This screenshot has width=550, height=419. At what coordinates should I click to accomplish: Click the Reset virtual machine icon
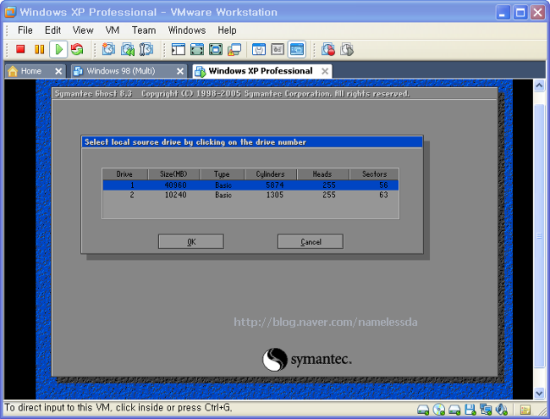point(77,49)
